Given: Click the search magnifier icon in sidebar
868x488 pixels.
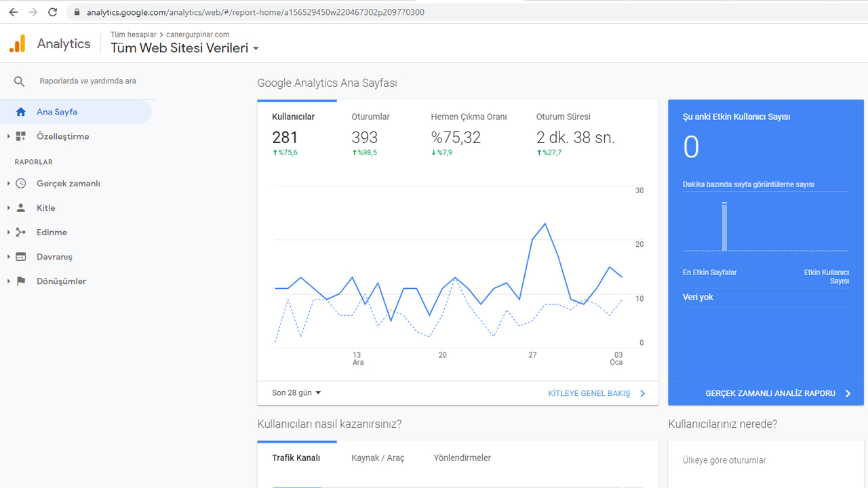Looking at the screenshot, I should [19, 81].
